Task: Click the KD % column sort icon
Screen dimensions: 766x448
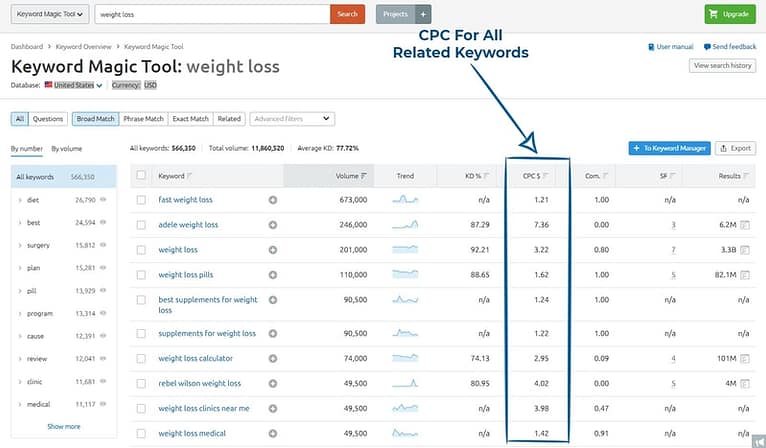Action: pos(487,176)
